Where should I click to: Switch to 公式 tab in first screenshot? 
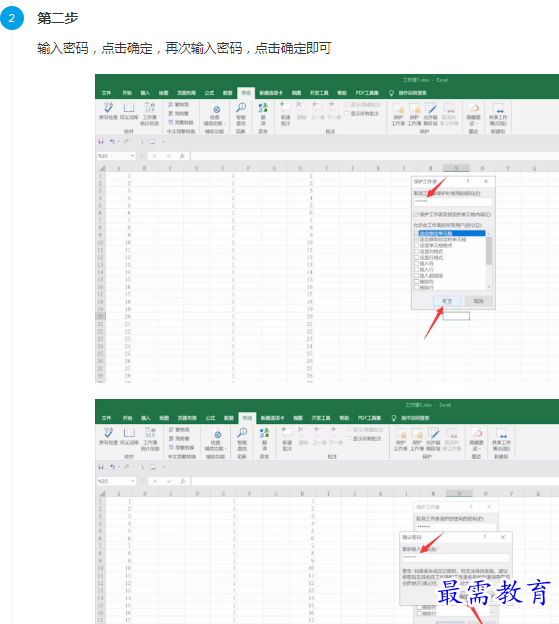(209, 93)
